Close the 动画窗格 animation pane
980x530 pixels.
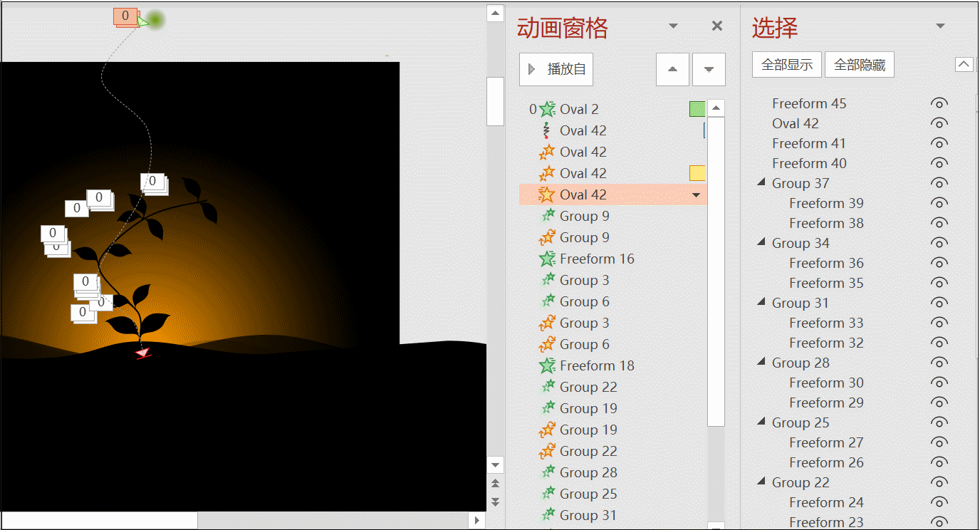click(x=717, y=26)
